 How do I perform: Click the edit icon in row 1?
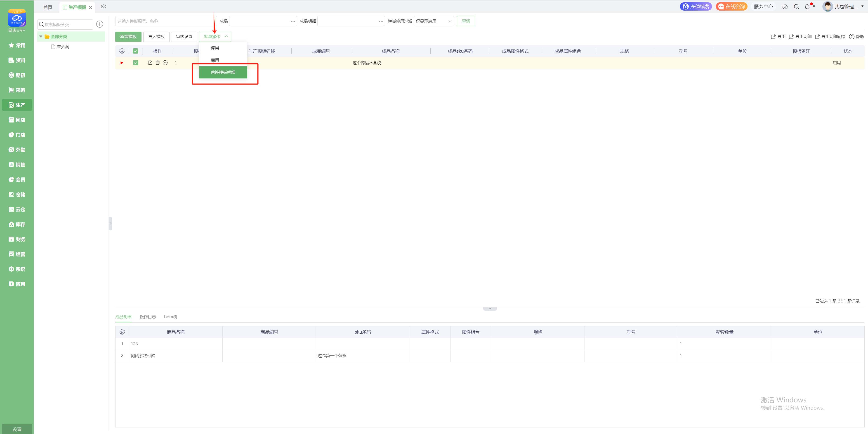pos(150,63)
